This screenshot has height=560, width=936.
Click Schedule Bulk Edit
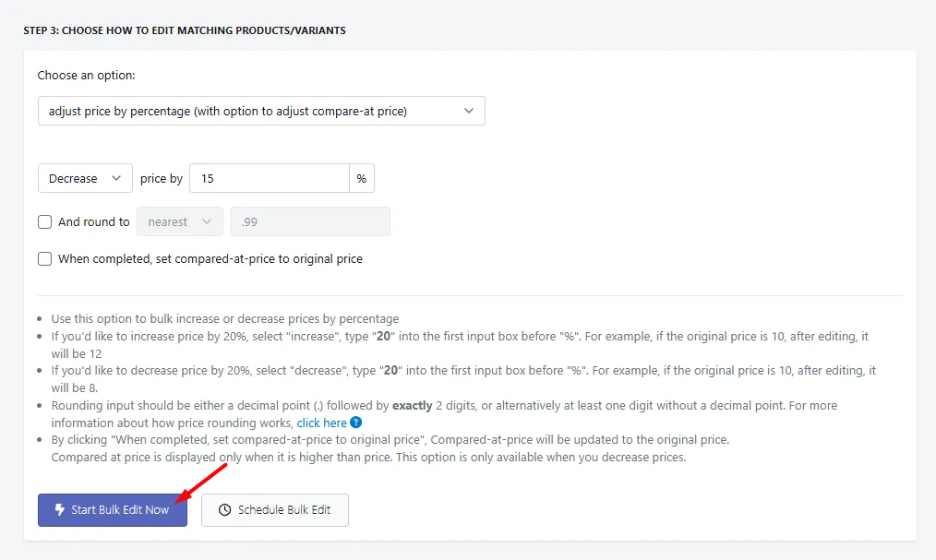coord(274,510)
